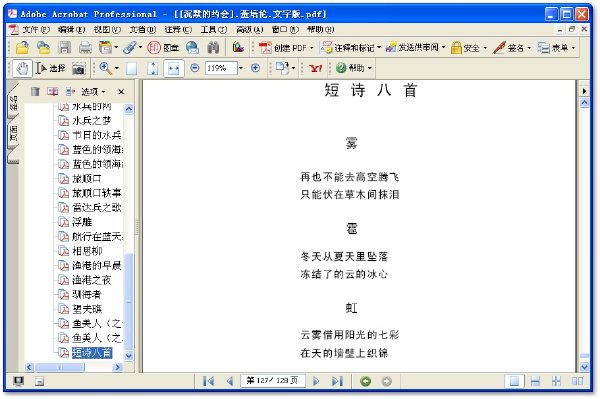Open the 高级 menu
The height and width of the screenshot is (399, 600).
point(249,29)
